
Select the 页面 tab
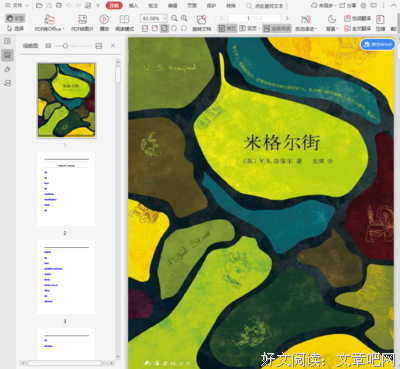tap(192, 6)
